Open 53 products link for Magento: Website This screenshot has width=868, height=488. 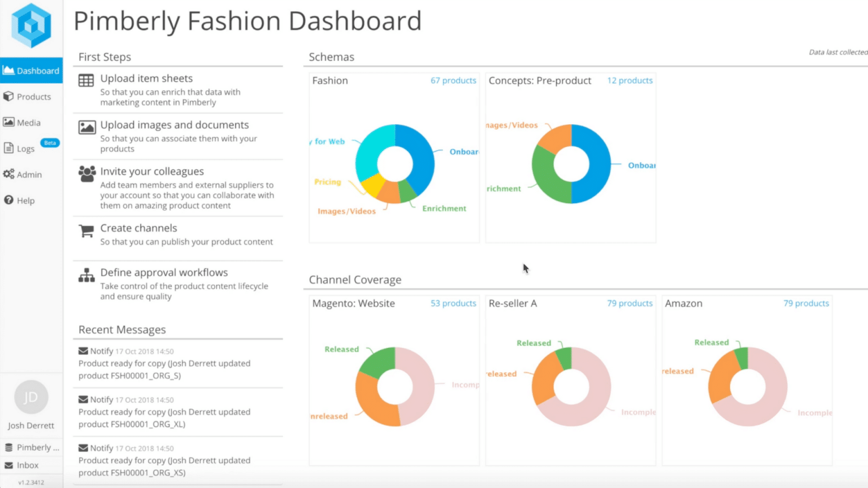click(453, 303)
